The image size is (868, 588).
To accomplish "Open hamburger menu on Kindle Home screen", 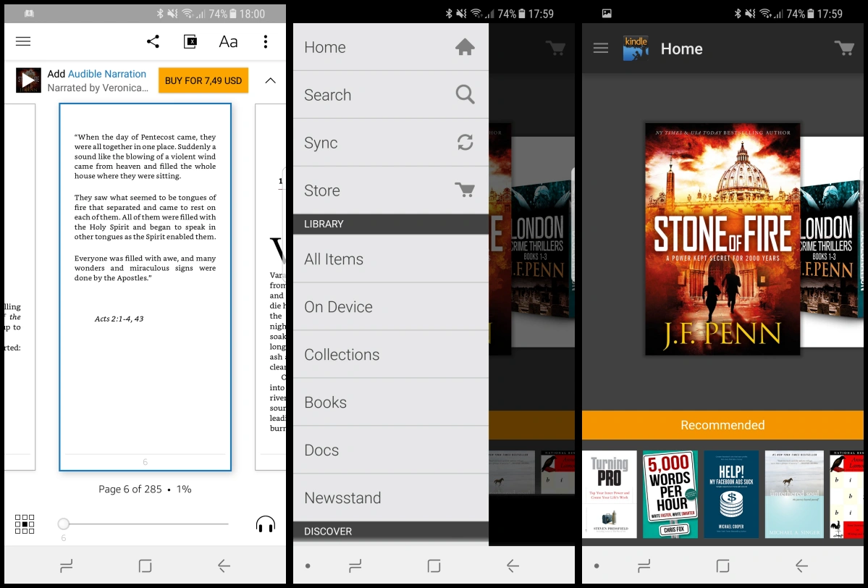I will click(x=601, y=49).
